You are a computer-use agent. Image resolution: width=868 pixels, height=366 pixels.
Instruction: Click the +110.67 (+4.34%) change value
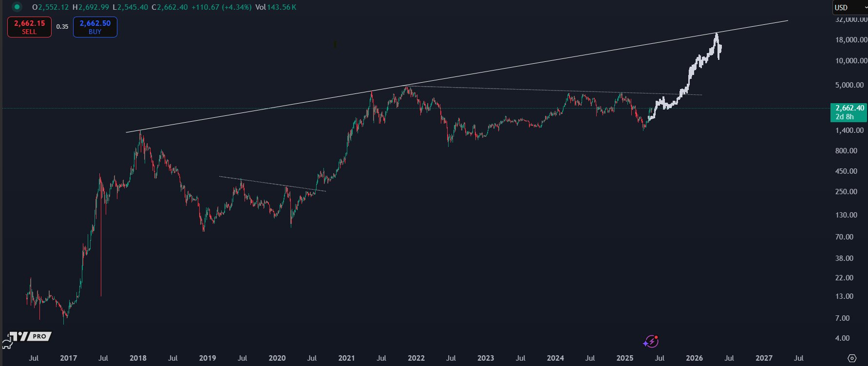click(x=221, y=7)
